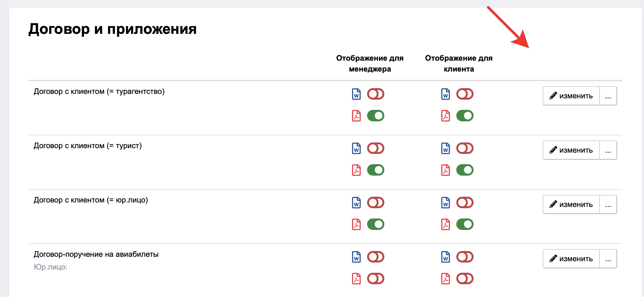Enable client PDF toggle for авиабилеты договор-поручение

pos(465,278)
